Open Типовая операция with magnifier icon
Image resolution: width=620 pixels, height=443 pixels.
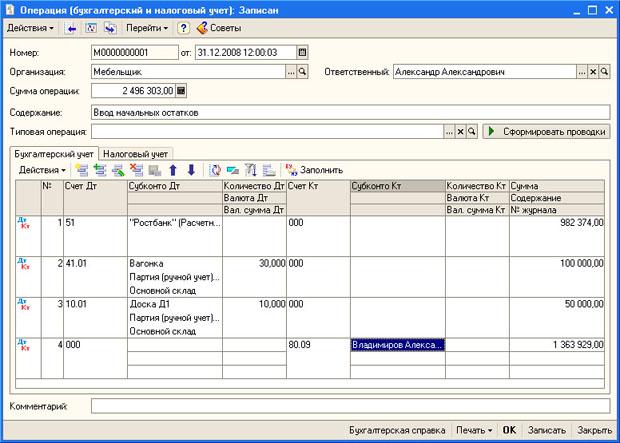coord(472,132)
